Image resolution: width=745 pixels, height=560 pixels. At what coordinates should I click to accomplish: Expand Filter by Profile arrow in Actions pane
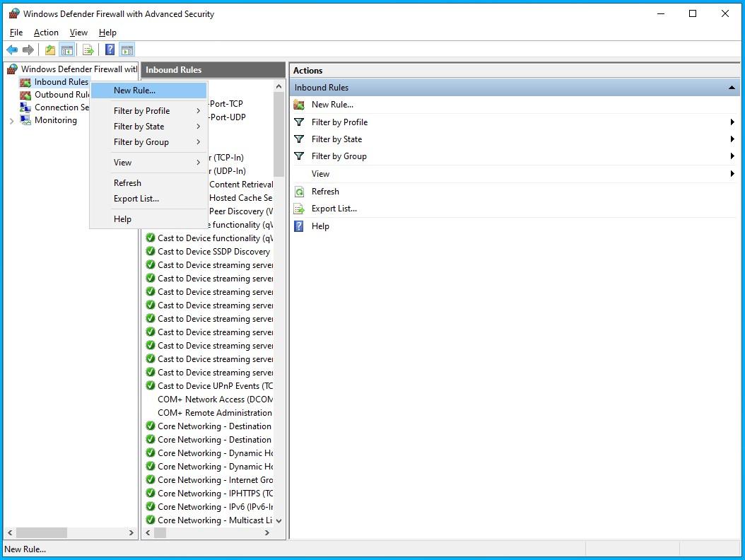(x=732, y=122)
